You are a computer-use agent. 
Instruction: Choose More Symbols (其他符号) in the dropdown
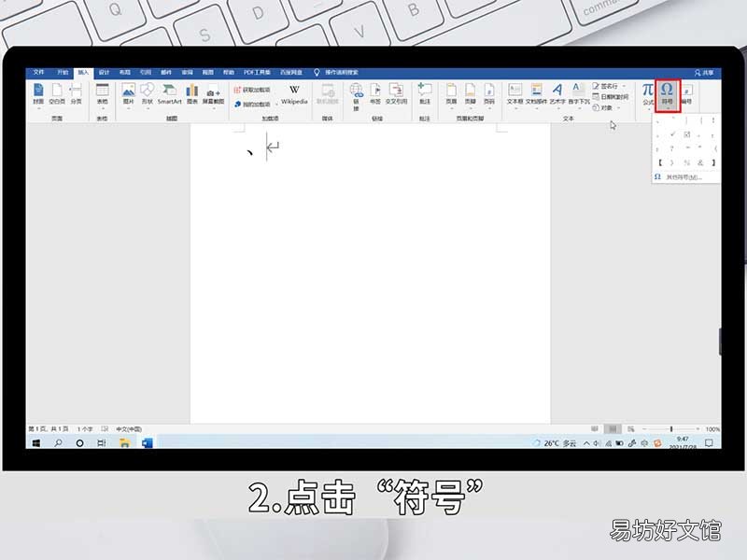pos(685,177)
